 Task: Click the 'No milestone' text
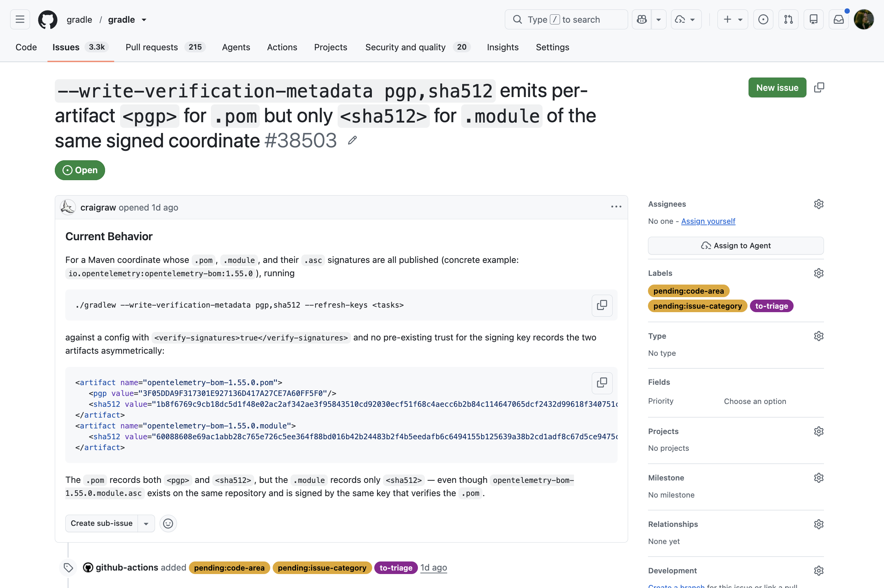(x=671, y=495)
